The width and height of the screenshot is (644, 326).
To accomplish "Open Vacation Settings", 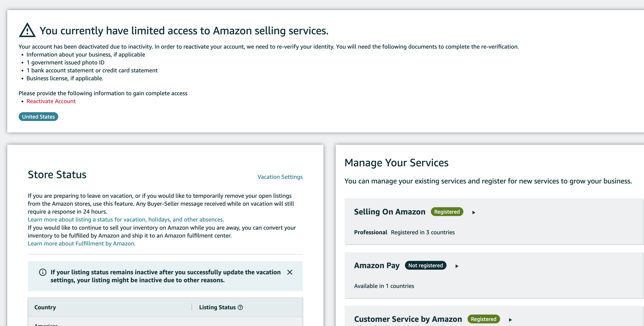I will coord(280,177).
